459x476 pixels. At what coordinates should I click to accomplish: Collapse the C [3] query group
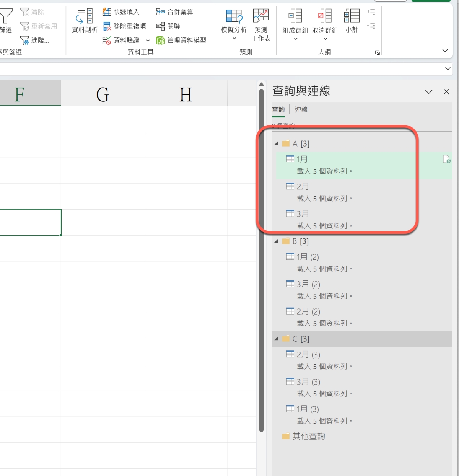pyautogui.click(x=276, y=339)
